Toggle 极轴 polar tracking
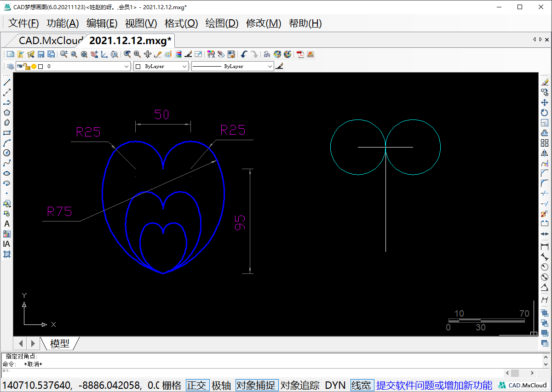Viewport: 552px width, 392px height. (x=222, y=385)
